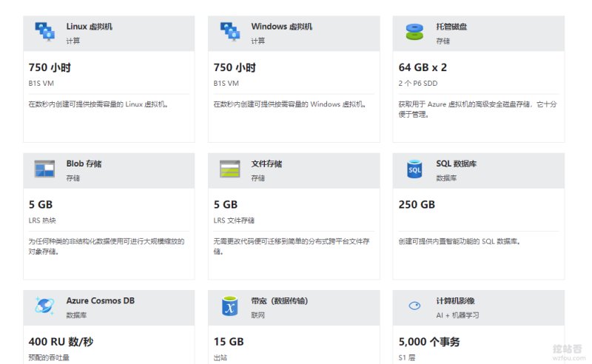
Task: Click the 托管磁盘 Azure description text
Action: coord(477,109)
